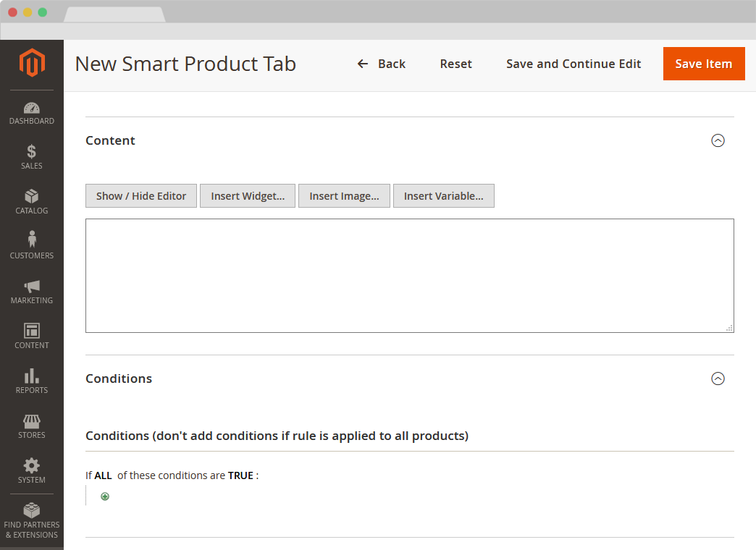Open the Sales dollar icon
The image size is (756, 550).
(x=32, y=152)
